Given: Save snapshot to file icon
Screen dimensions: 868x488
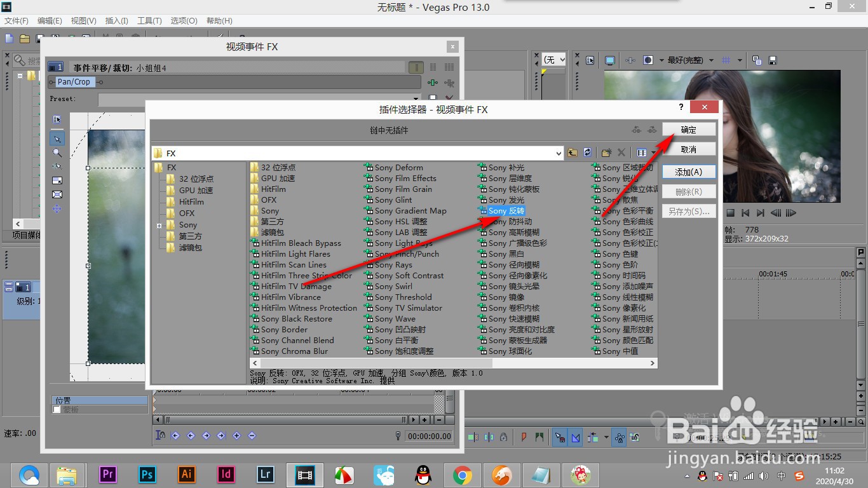Looking at the screenshot, I should pyautogui.click(x=773, y=60).
